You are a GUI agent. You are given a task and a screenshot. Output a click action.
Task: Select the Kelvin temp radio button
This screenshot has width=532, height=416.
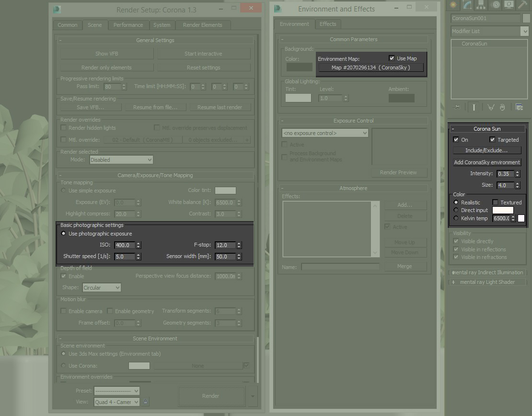(456, 218)
